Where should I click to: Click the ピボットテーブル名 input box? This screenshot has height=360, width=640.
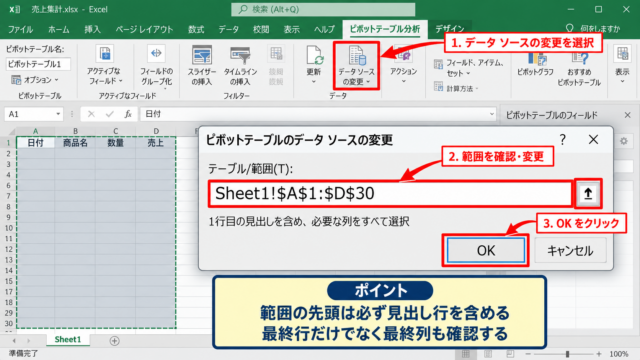[38, 64]
